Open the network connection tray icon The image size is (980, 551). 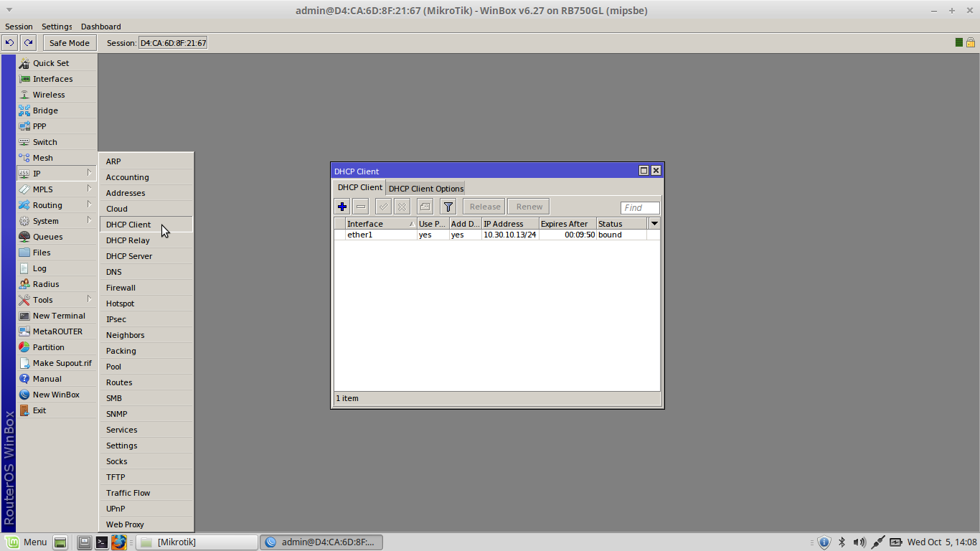click(x=877, y=542)
